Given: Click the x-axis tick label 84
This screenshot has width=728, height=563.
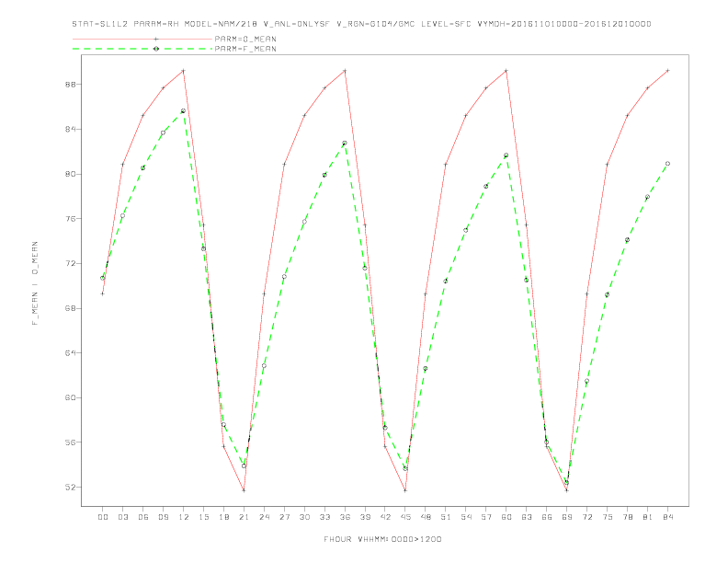Looking at the screenshot, I should tap(667, 517).
